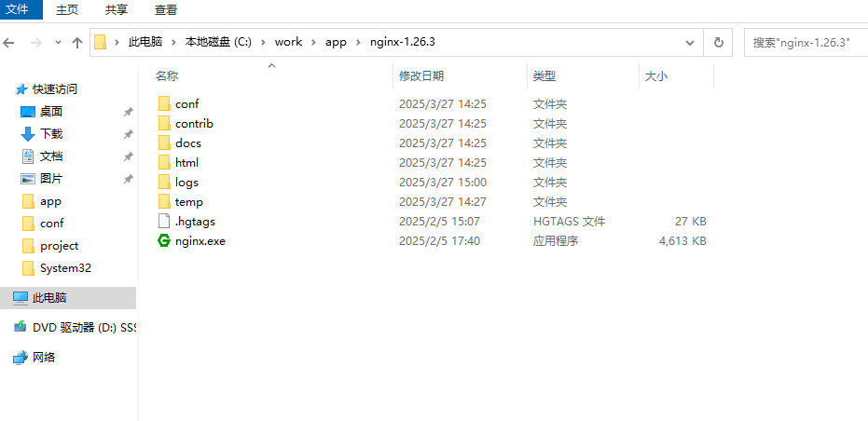Click nginx-1.26.3 in address path
Image resolution: width=868 pixels, height=421 pixels.
point(403,42)
